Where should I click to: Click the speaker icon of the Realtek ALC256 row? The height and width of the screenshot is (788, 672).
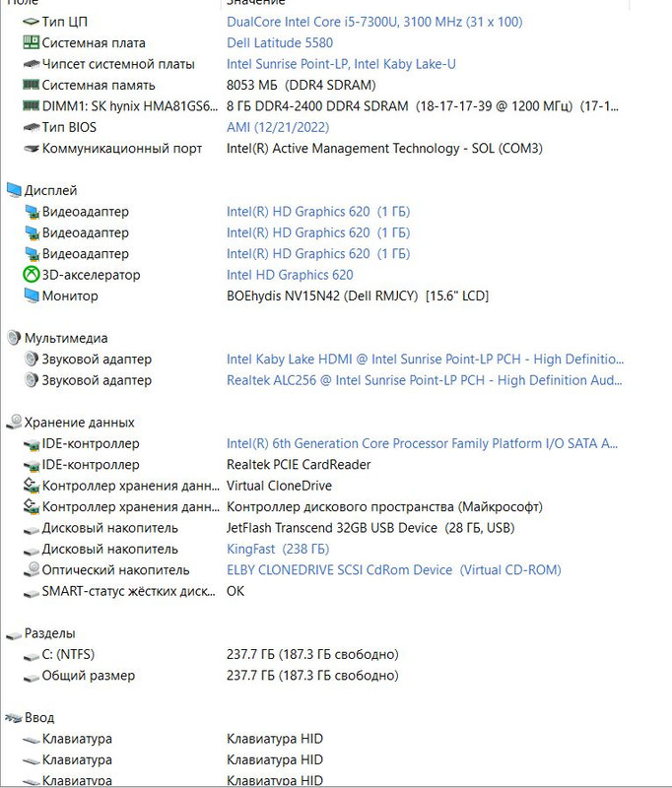tap(31, 380)
